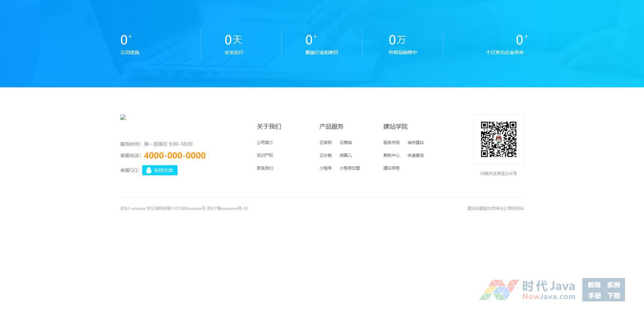The width and height of the screenshot is (644, 324).
Task: Click the 产品服务 column heading
Action: (x=331, y=126)
